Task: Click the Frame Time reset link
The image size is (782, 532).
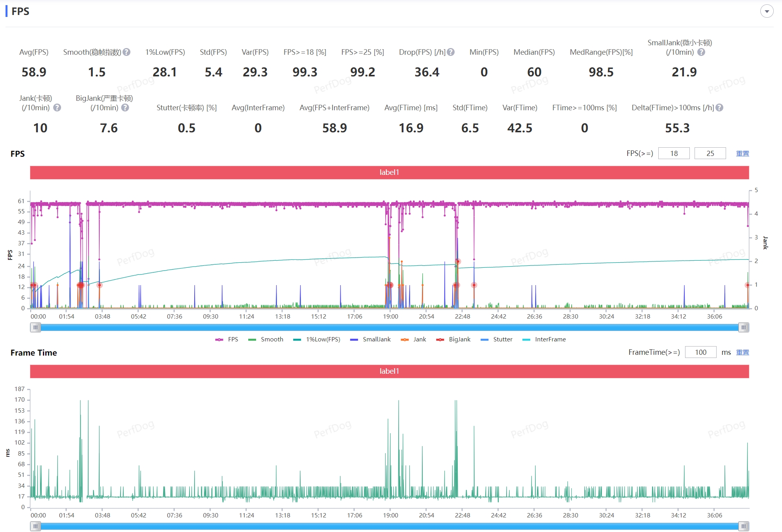Action: [x=743, y=352]
